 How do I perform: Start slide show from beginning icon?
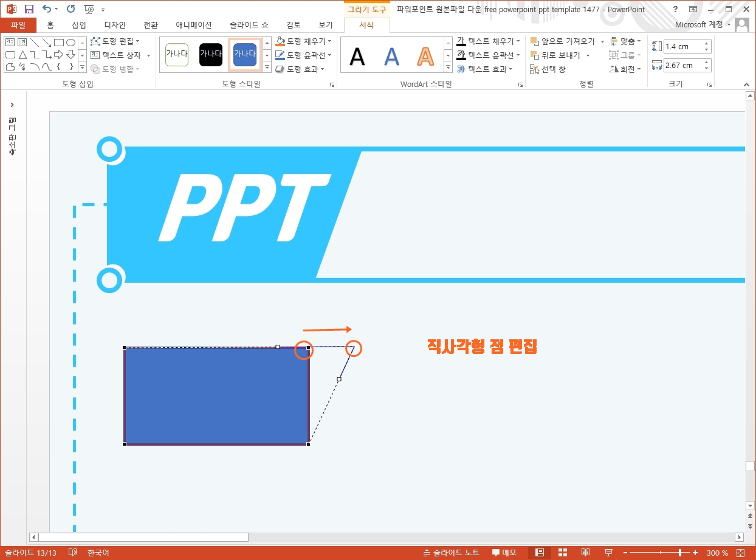[89, 9]
